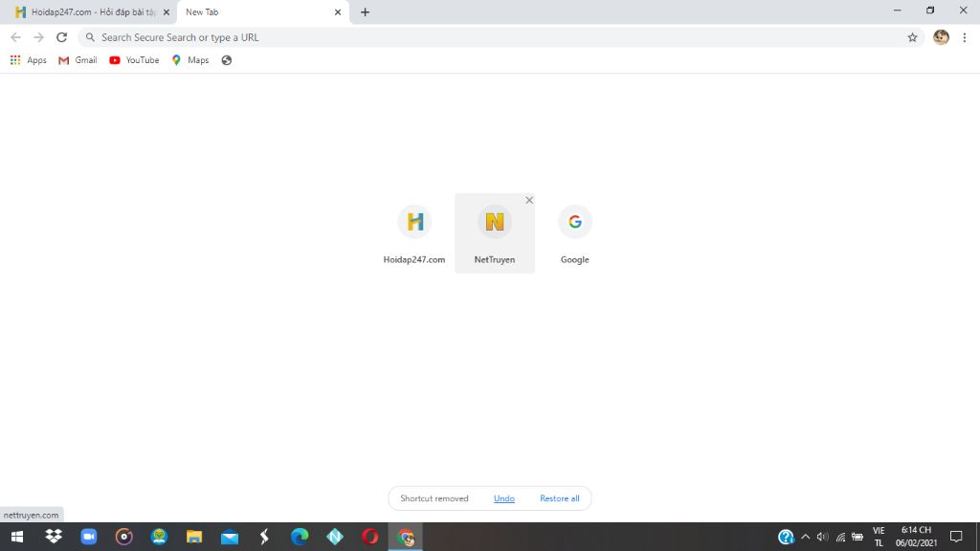Open the network status icon

(x=840, y=537)
